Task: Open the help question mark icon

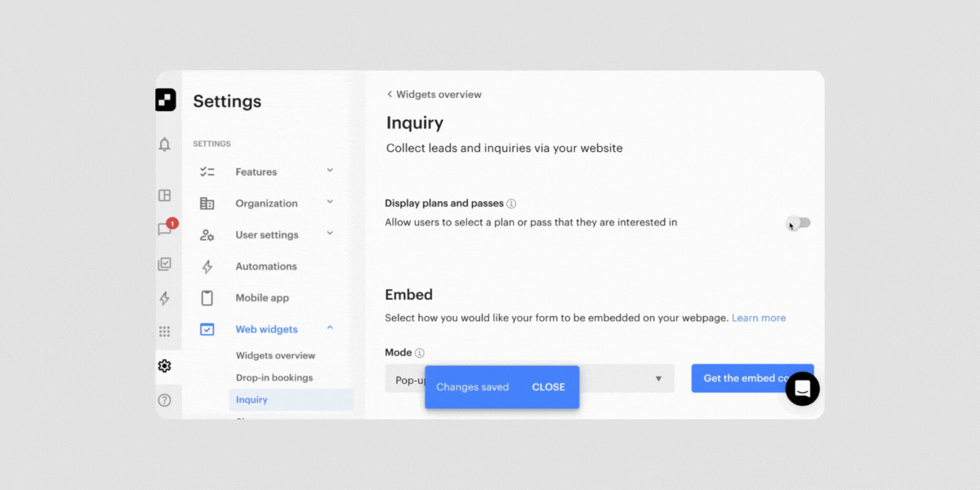Action: [x=164, y=400]
